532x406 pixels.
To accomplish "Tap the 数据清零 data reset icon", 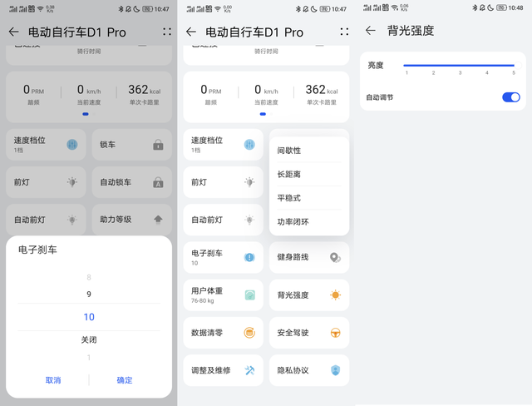I will (249, 333).
